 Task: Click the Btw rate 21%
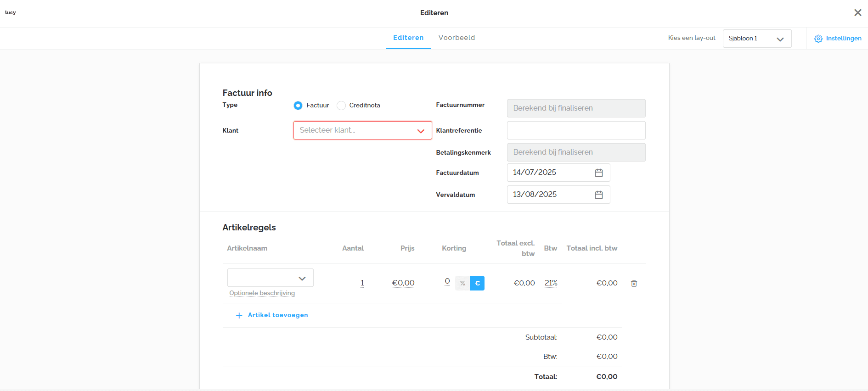551,283
